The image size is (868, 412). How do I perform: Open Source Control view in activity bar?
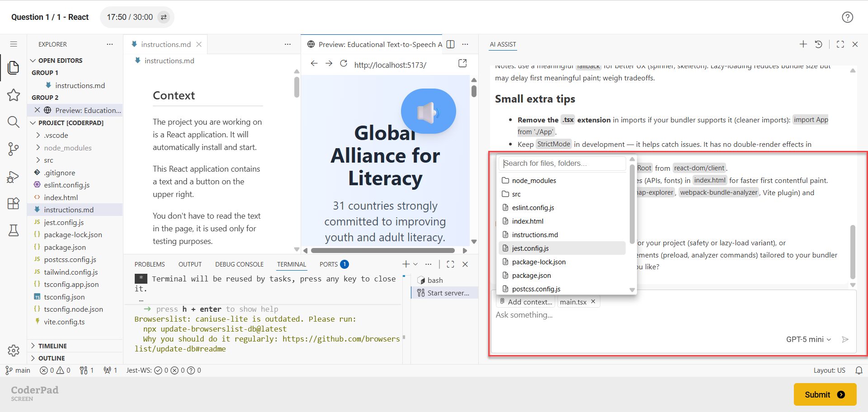(x=14, y=149)
